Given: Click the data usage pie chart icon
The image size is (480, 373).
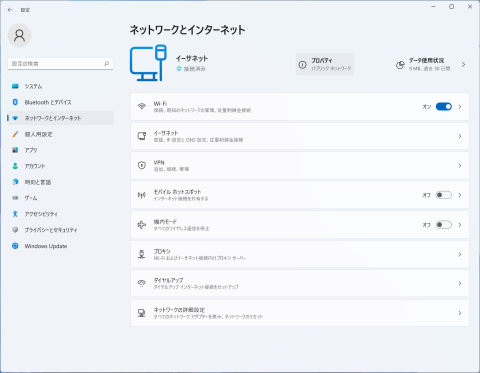Looking at the screenshot, I should pos(400,65).
